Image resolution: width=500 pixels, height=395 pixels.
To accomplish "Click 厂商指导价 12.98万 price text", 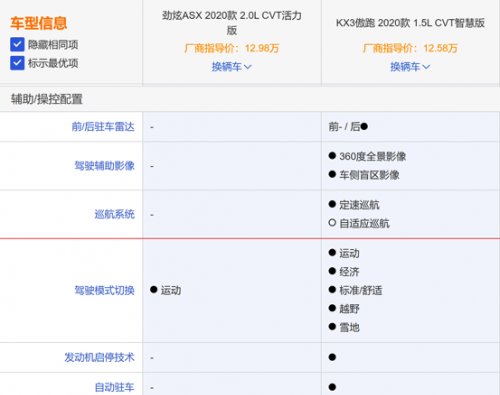I will [232, 48].
